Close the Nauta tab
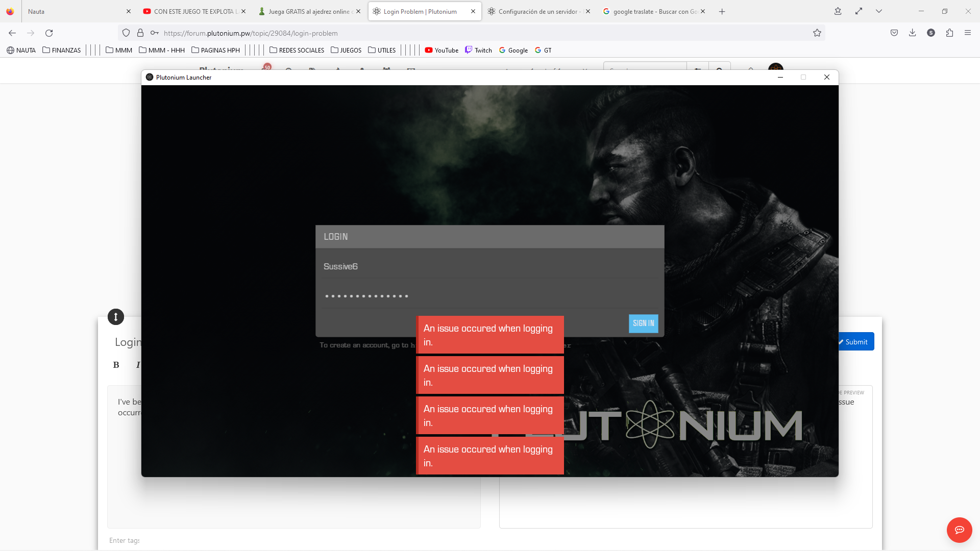This screenshot has width=980, height=551. click(129, 11)
